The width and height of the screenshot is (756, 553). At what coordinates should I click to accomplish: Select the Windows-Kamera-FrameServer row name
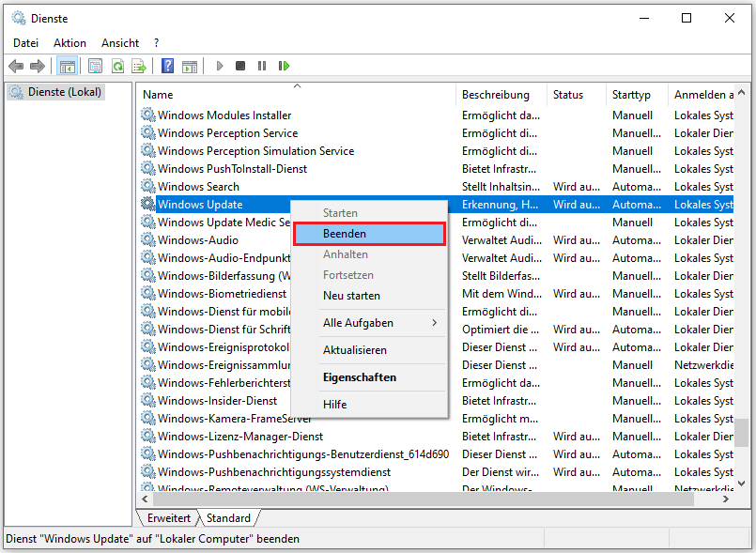pos(235,419)
